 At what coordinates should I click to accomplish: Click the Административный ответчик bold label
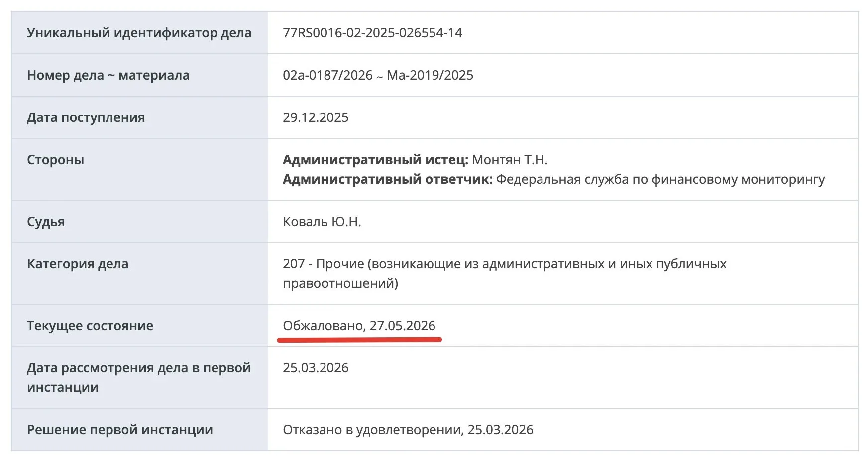click(x=388, y=179)
